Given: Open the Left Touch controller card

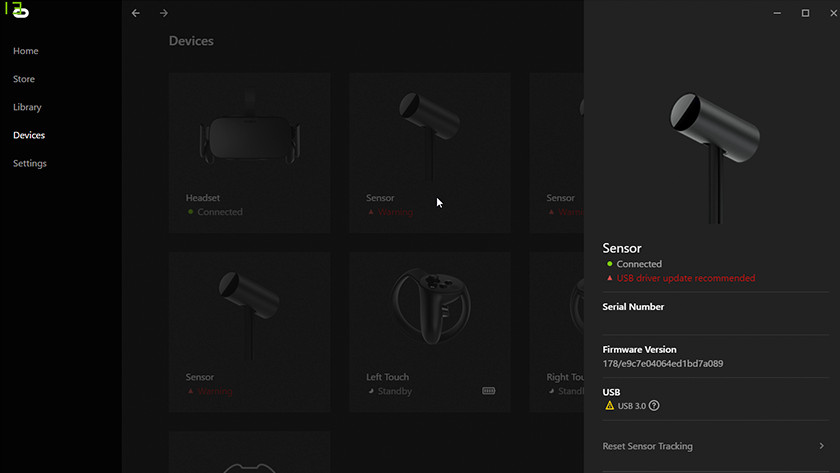Looking at the screenshot, I should 429,331.
